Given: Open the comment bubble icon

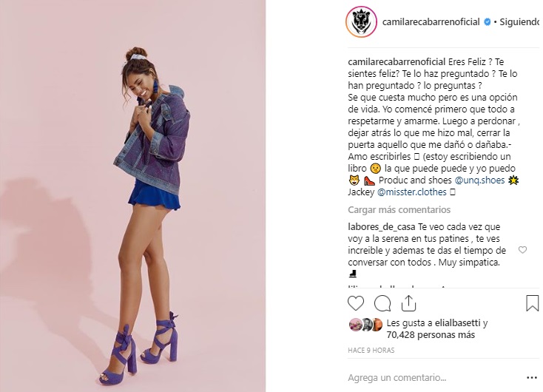Looking at the screenshot, I should 382,304.
